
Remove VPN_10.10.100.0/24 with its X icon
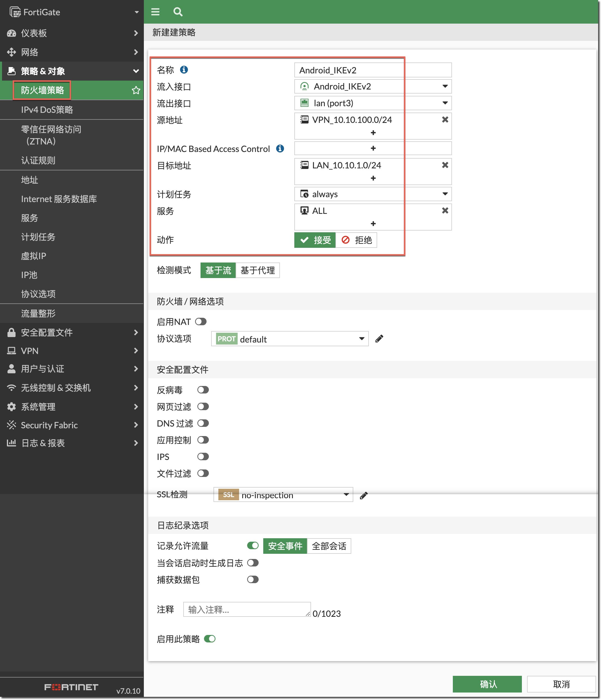tap(445, 120)
